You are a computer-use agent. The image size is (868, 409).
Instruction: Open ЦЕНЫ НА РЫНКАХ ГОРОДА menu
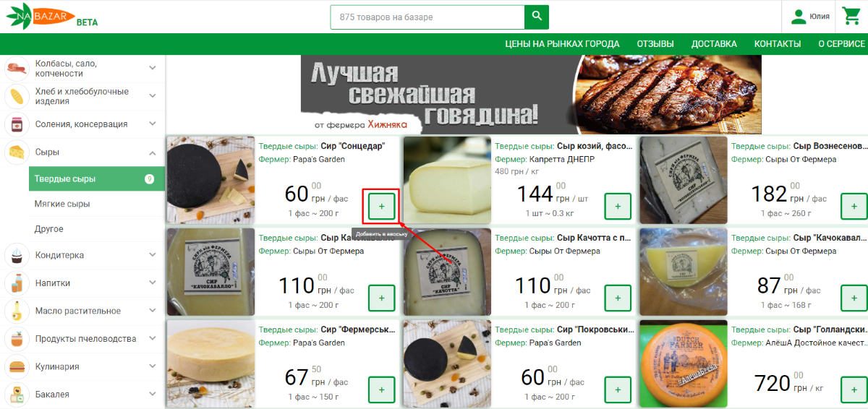(x=562, y=43)
